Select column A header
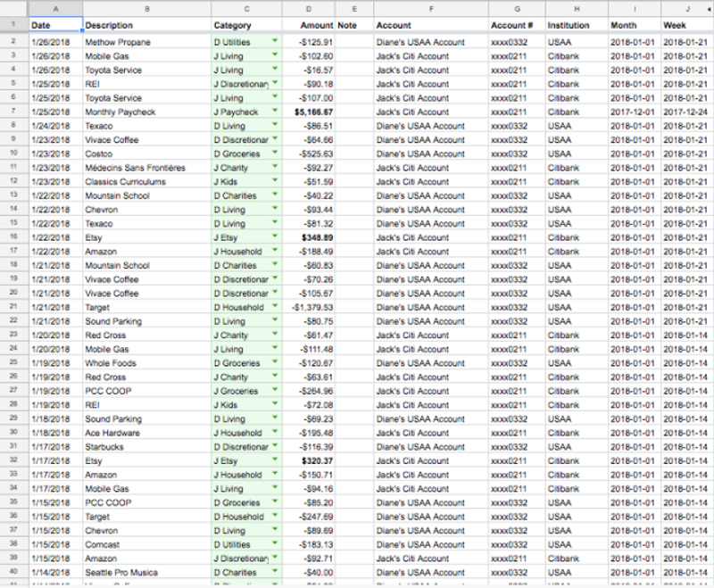 pos(54,8)
